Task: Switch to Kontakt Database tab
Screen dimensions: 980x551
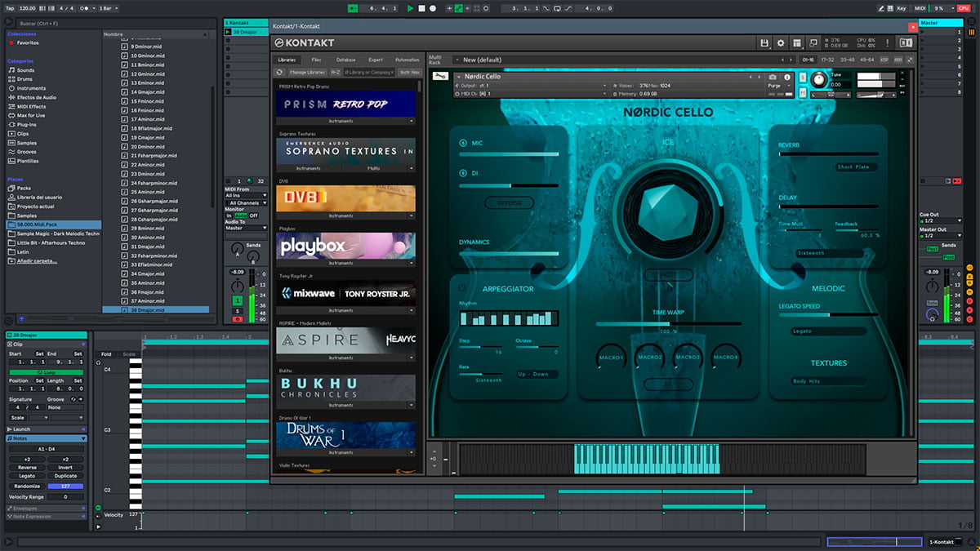Action: [x=345, y=60]
